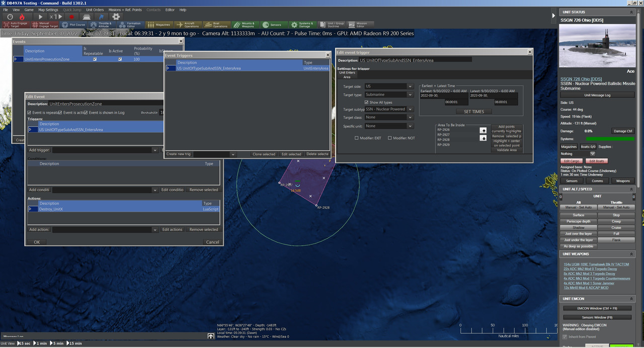
Task: Uncheck Show All types checkbox
Action: click(367, 102)
